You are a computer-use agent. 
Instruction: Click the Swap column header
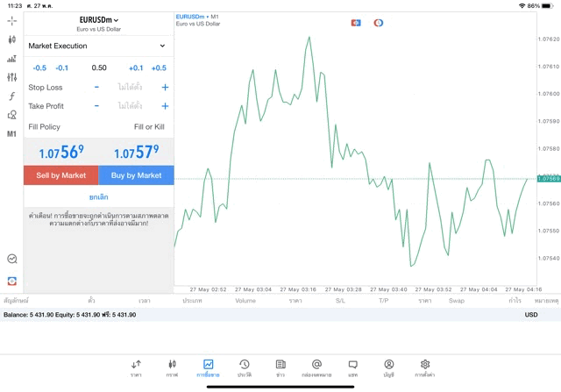(457, 301)
